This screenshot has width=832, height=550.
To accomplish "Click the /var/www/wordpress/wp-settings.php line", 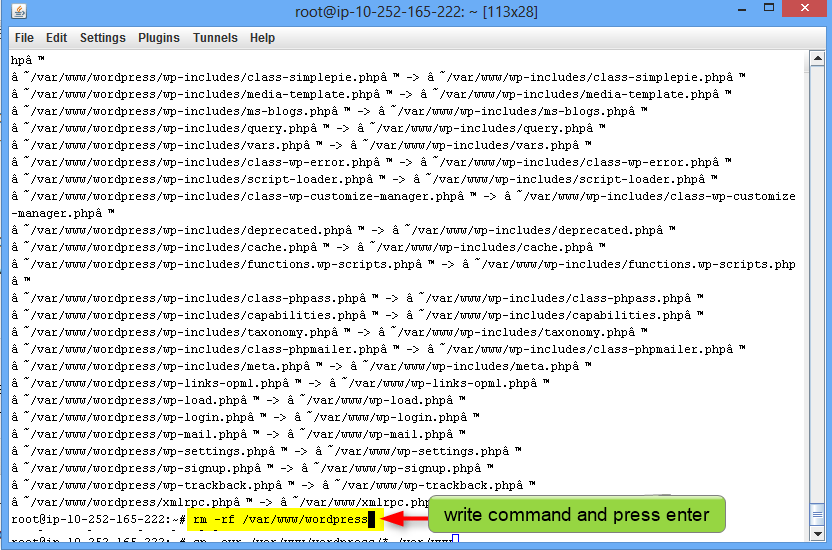I will point(266,451).
